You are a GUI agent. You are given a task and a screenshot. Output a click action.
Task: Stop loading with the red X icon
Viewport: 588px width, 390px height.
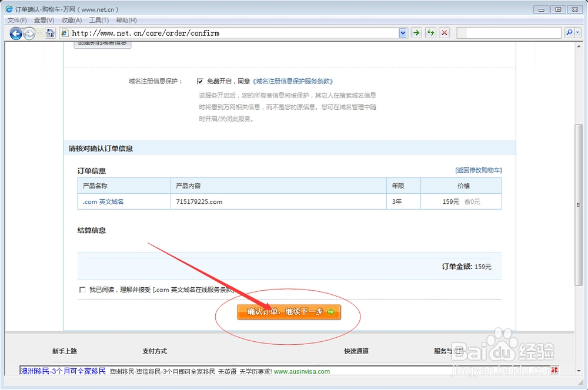(445, 33)
